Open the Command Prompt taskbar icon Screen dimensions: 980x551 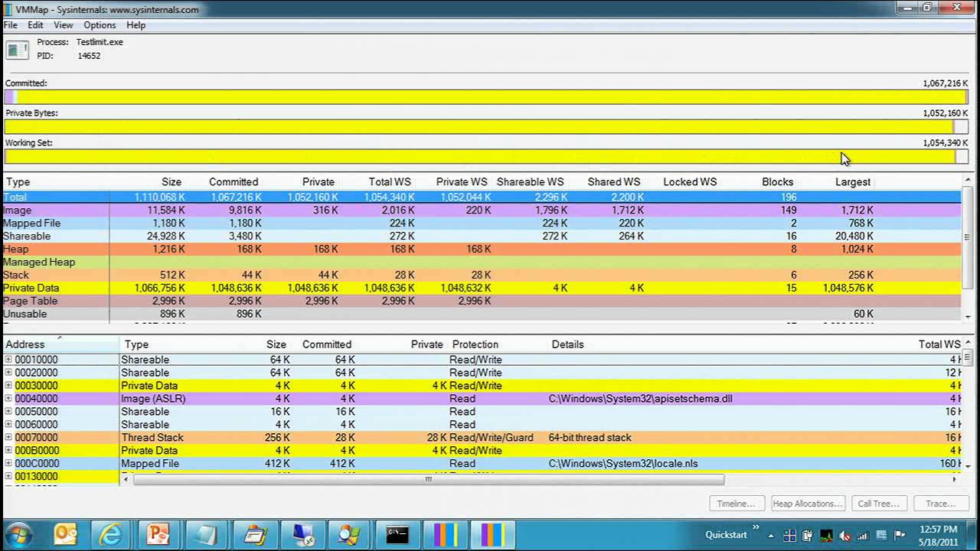pyautogui.click(x=397, y=534)
